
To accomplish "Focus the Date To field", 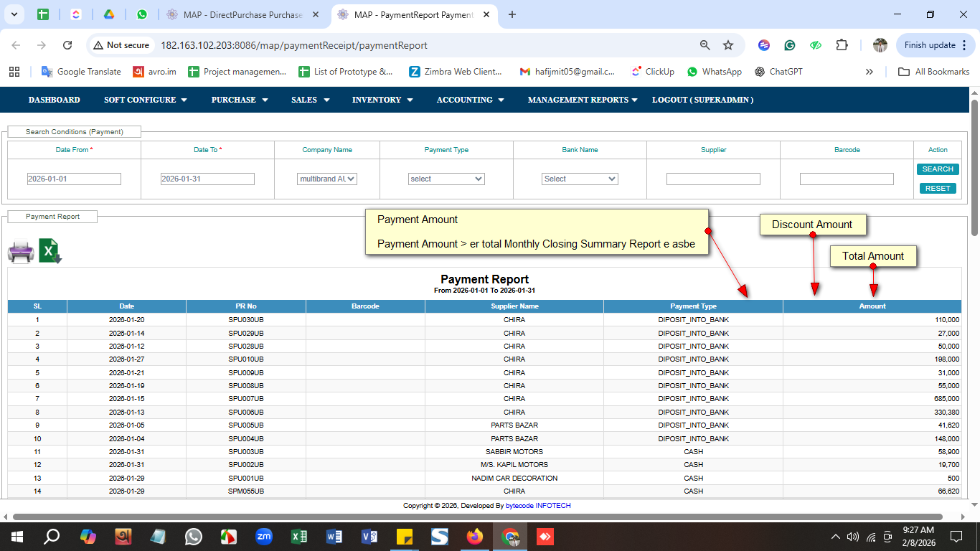I will coord(207,179).
